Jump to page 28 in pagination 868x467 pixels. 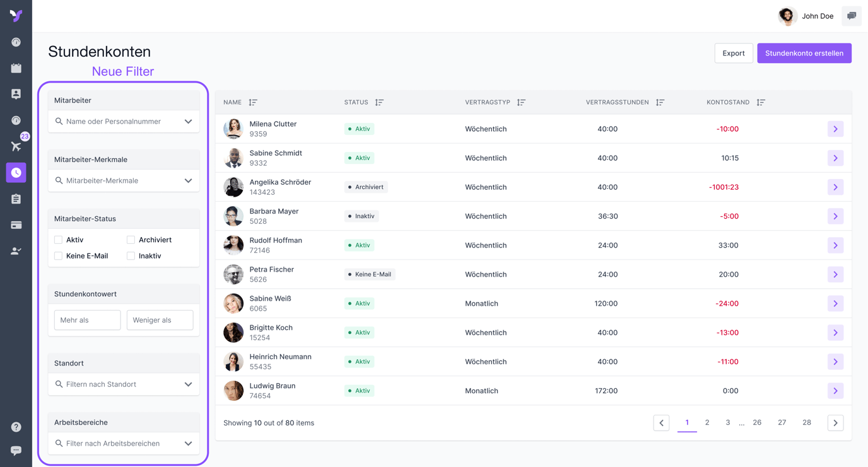coord(806,423)
